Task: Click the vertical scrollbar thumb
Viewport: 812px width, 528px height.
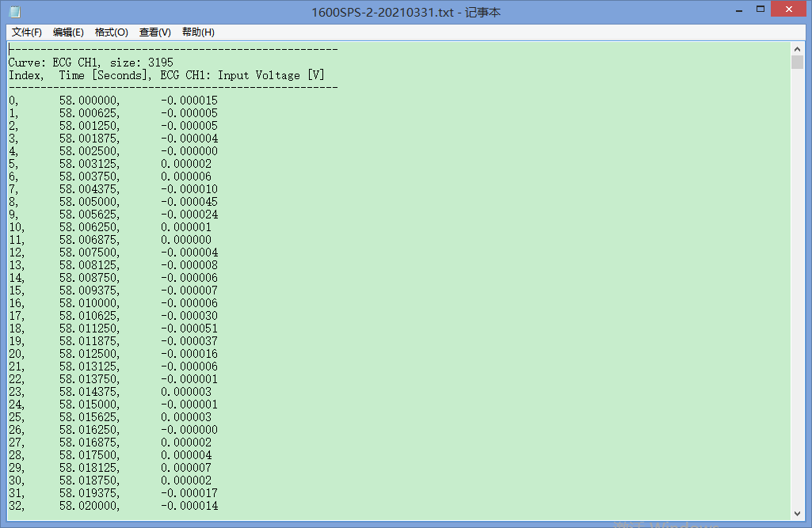Action: pyautogui.click(x=797, y=63)
